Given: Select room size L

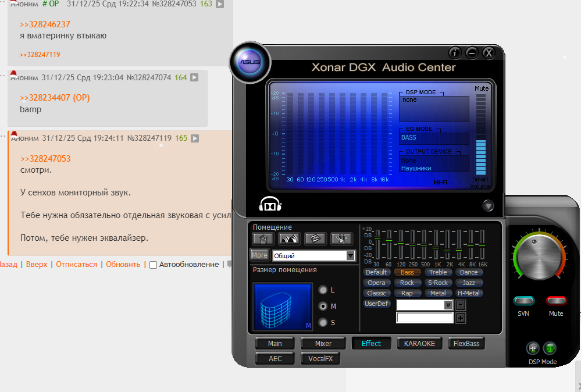Looking at the screenshot, I should point(323,290).
